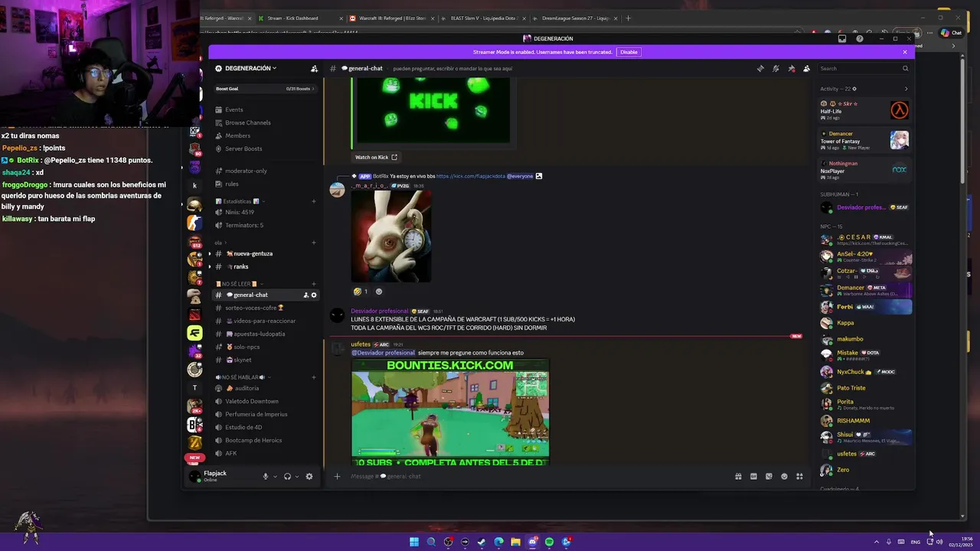Screen dimensions: 980x551
Task: Select the server icon labeled k
Action: pyautogui.click(x=194, y=185)
